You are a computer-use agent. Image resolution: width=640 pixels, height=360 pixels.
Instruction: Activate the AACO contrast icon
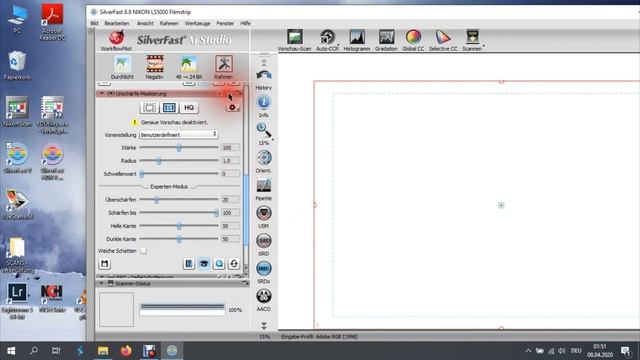tap(264, 300)
